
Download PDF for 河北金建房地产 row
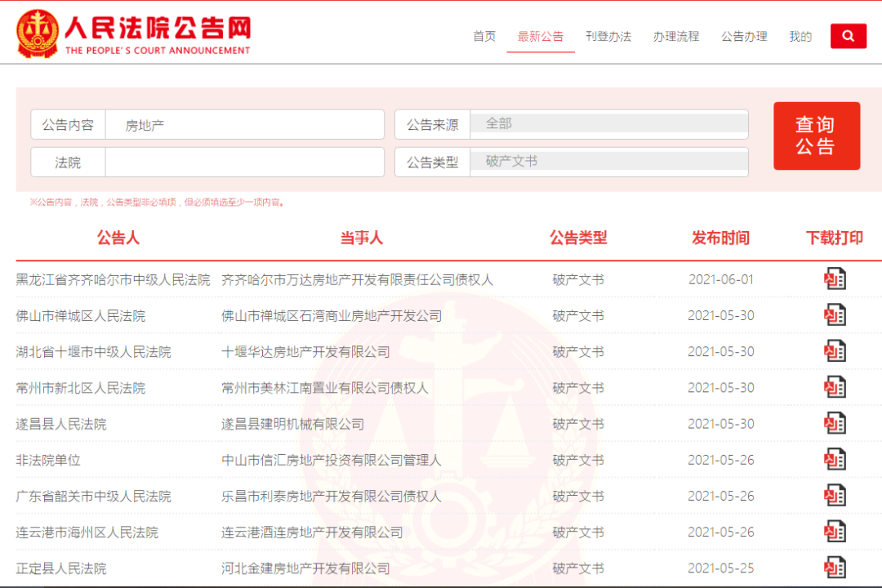pos(835,568)
